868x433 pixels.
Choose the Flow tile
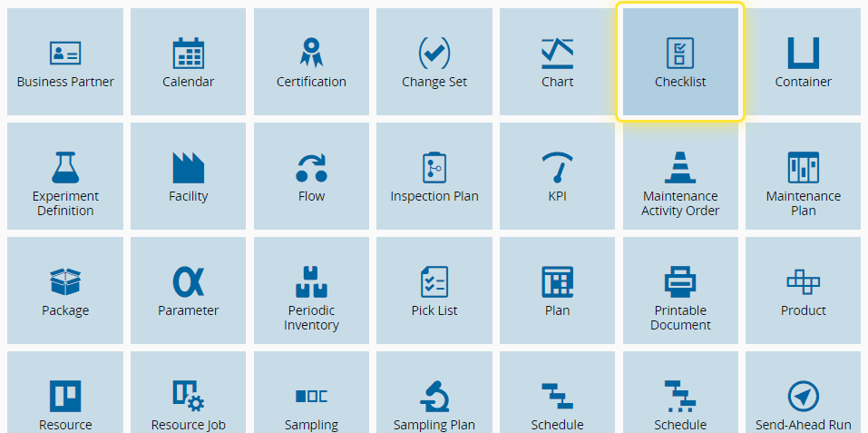click(311, 176)
